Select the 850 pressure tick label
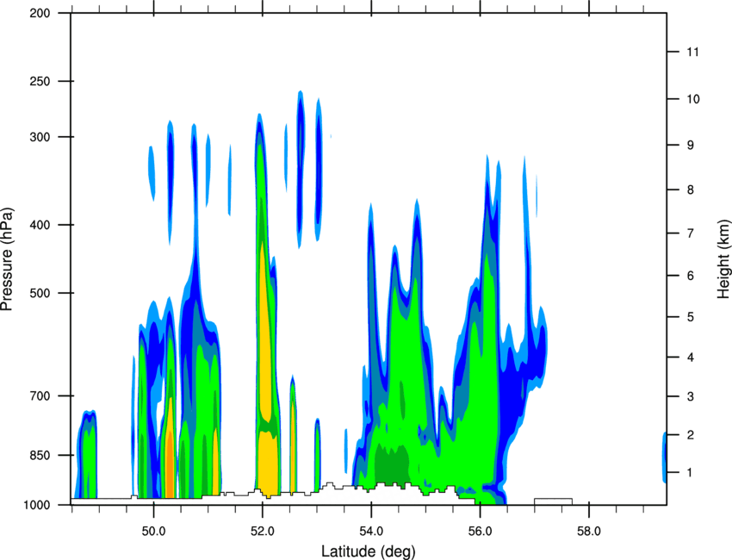 tap(40, 455)
